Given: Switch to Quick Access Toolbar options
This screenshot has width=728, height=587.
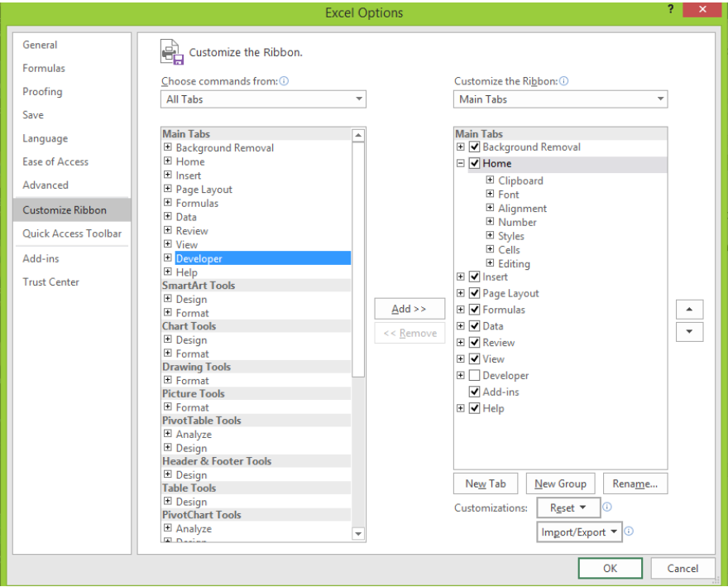Looking at the screenshot, I should (x=72, y=233).
